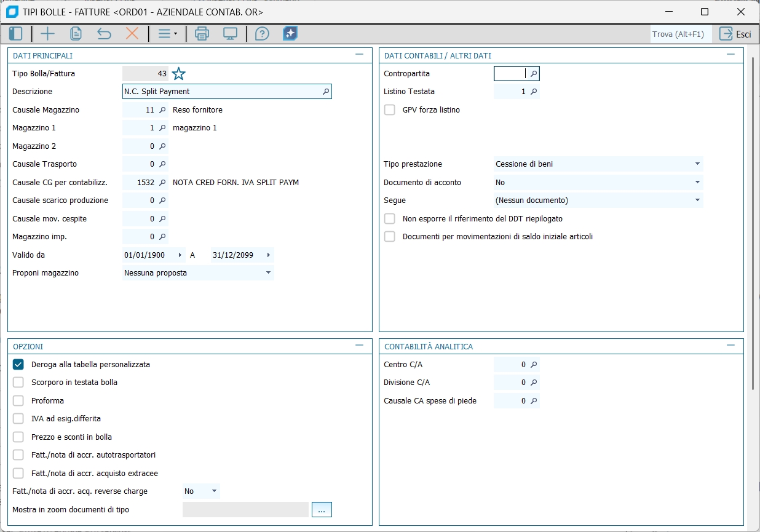
Task: Click into the Descrizione text field
Action: (221, 92)
